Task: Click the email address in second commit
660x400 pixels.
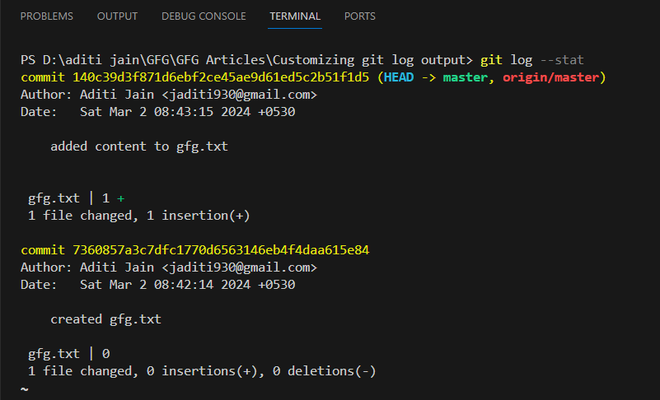Action: [240, 267]
